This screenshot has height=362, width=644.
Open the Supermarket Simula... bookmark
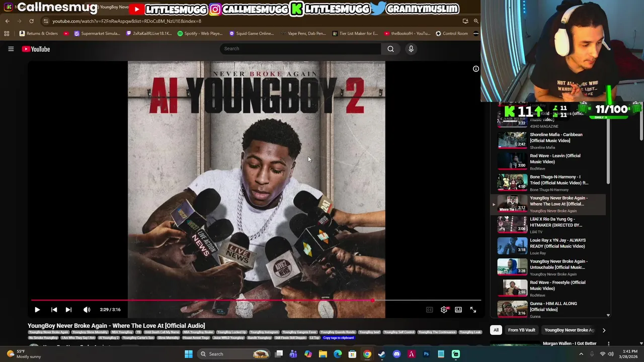97,34
